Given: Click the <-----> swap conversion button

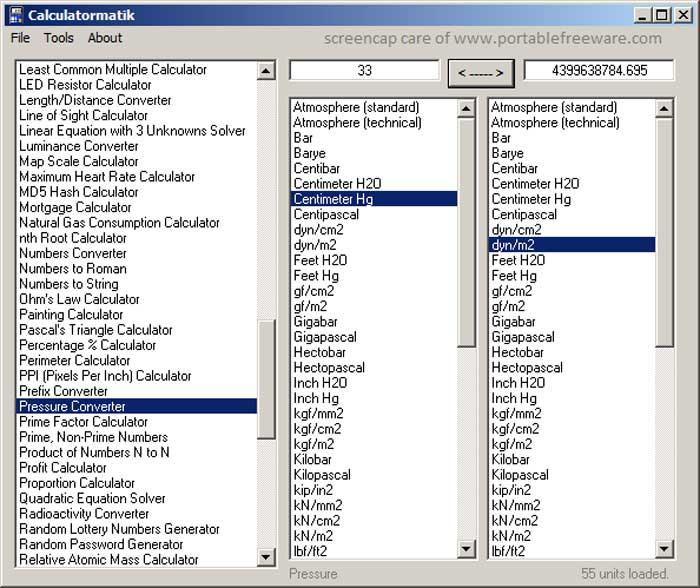Looking at the screenshot, I should tap(481, 73).
